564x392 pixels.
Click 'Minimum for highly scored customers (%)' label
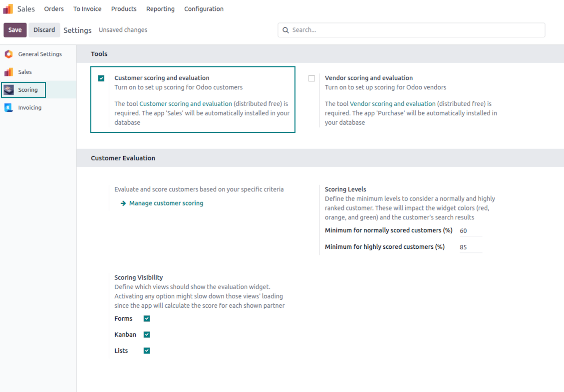click(384, 247)
